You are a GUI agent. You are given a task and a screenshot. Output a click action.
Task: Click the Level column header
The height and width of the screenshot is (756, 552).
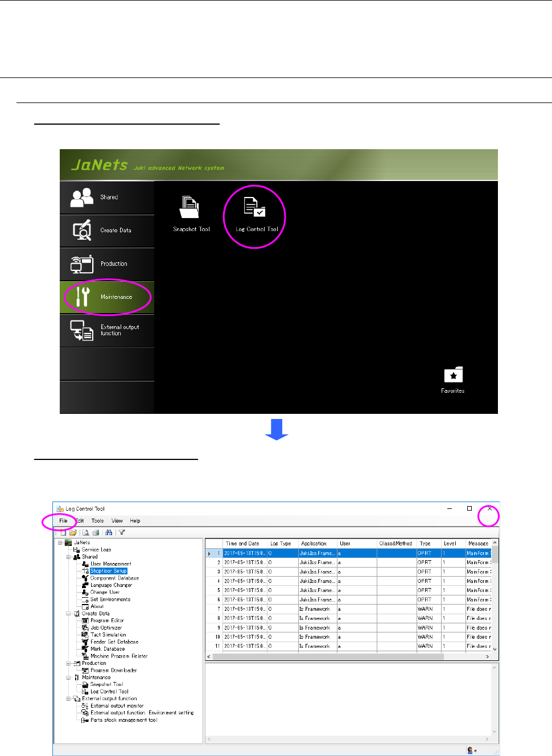pos(452,544)
